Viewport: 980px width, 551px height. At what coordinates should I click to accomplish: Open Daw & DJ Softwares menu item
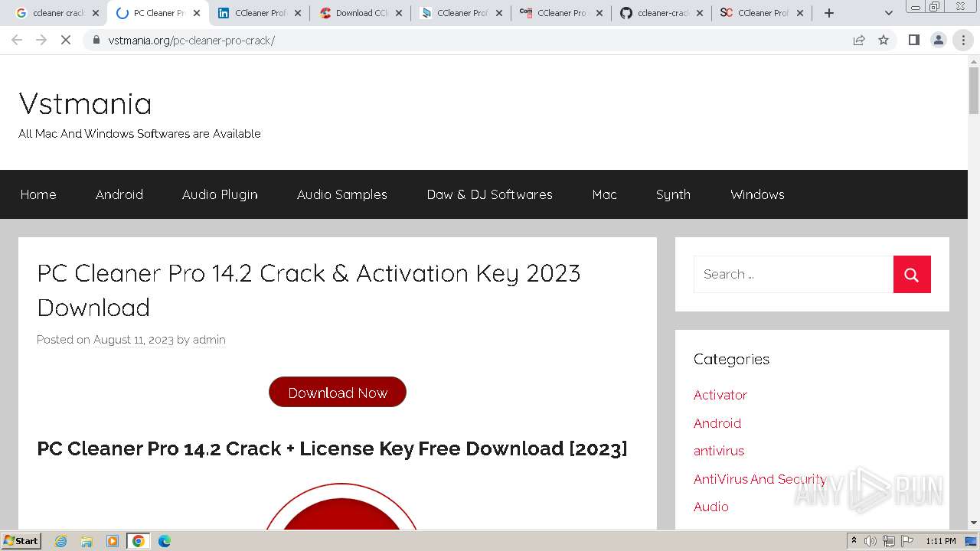tap(490, 194)
